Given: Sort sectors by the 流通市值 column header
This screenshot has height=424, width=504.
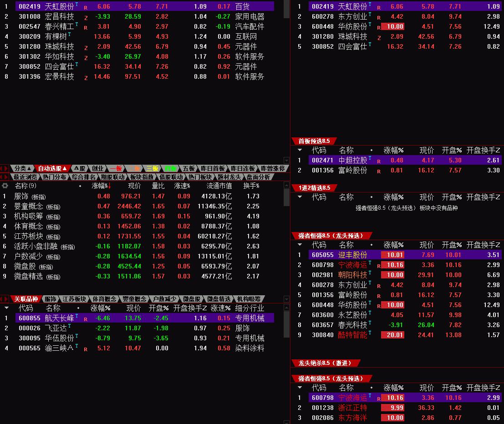Looking at the screenshot, I should 219,186.
